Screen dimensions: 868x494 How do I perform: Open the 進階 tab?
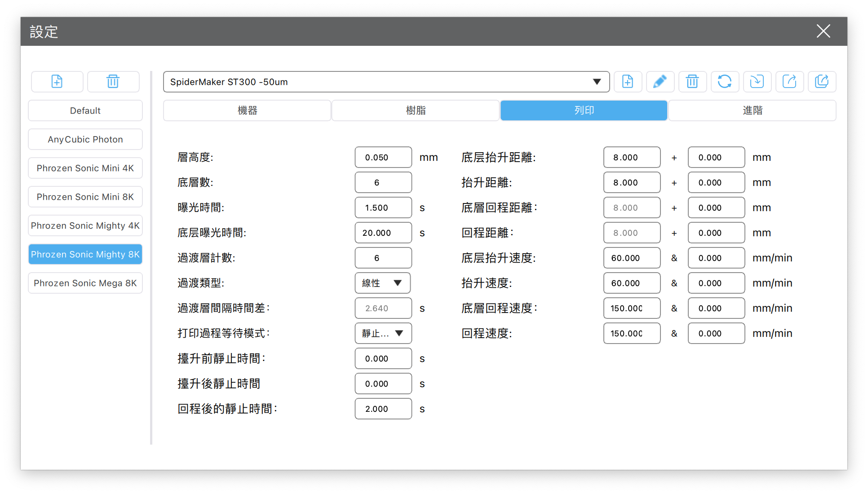click(x=752, y=110)
